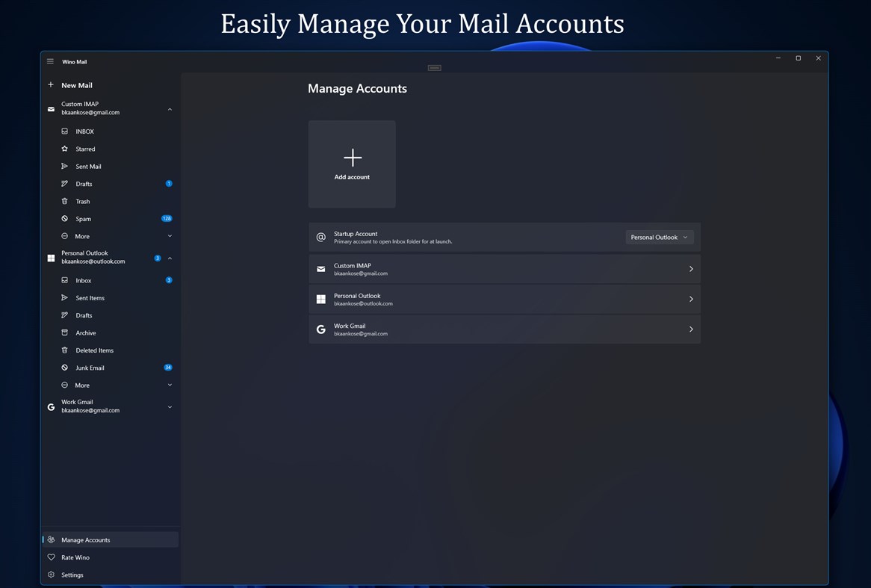Click the Spam folder shield icon
This screenshot has height=588, width=871.
coord(65,218)
